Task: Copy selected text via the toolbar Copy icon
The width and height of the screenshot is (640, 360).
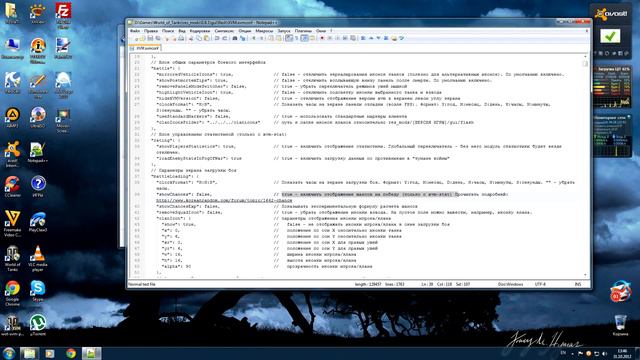Action: coord(199,38)
